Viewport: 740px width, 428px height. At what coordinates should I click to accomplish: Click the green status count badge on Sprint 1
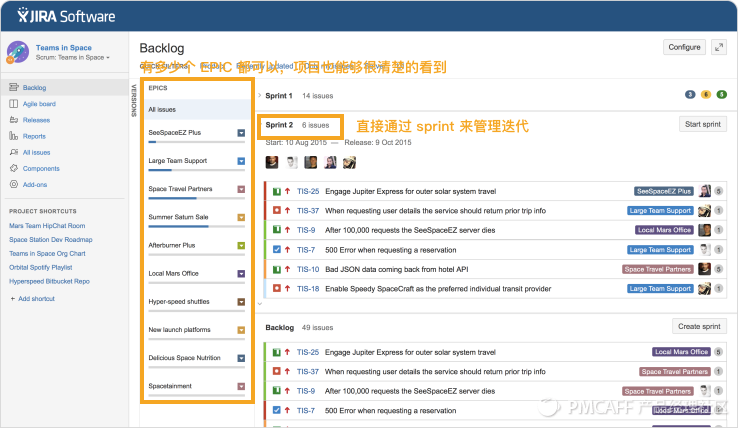pyautogui.click(x=722, y=95)
